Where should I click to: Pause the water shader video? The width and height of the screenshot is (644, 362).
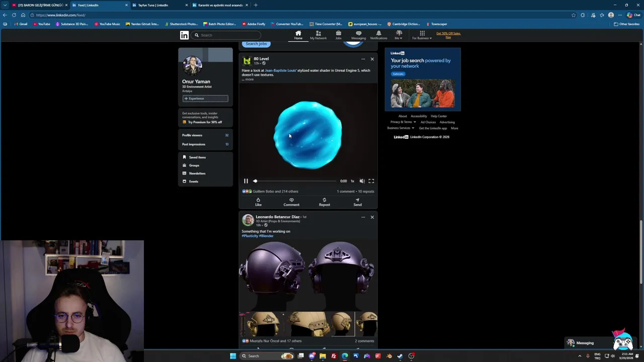[x=246, y=181]
